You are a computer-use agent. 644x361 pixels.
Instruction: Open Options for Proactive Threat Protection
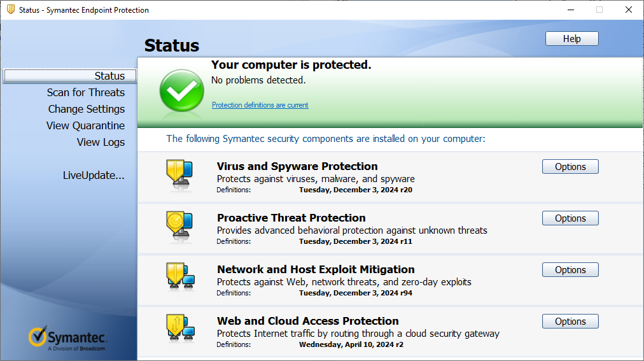[x=570, y=218]
